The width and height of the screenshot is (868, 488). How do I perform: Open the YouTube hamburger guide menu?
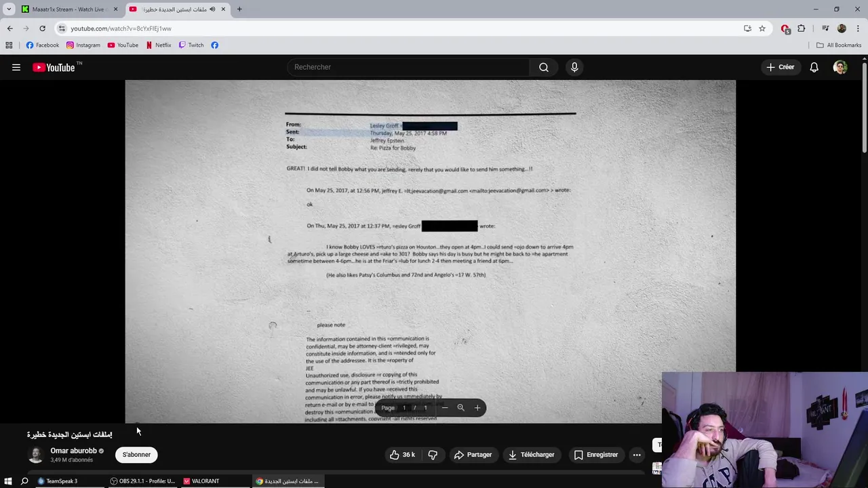[x=16, y=67]
